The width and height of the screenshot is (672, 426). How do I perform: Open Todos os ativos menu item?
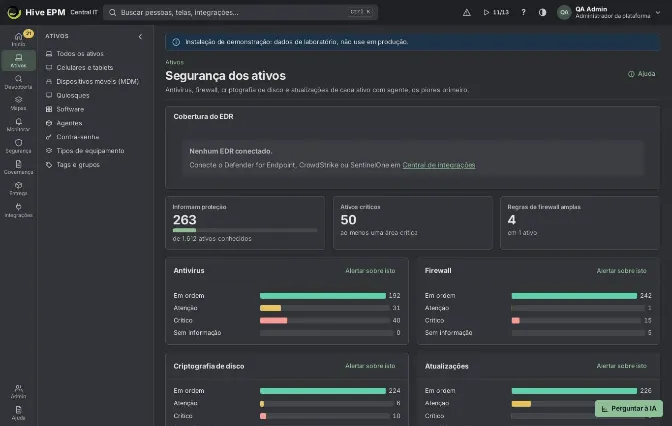(x=95, y=54)
